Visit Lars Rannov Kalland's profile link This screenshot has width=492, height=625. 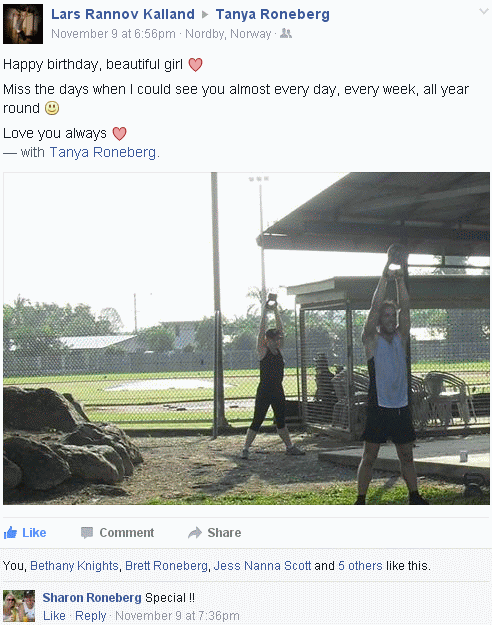point(123,14)
